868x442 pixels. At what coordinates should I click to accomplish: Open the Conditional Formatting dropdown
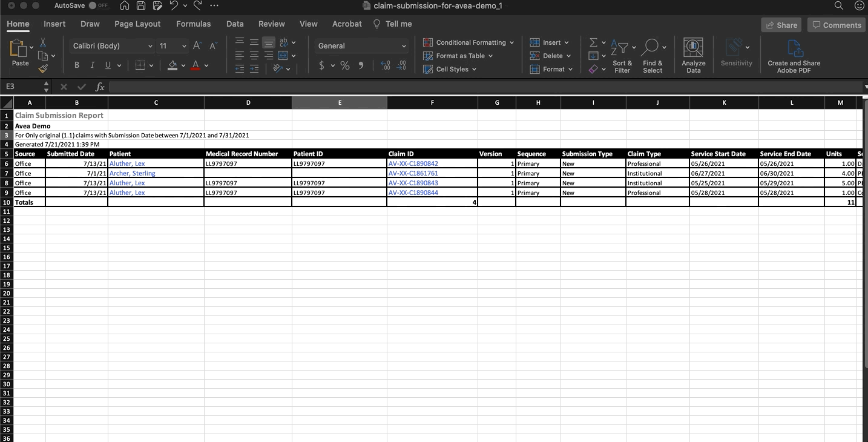(x=469, y=42)
